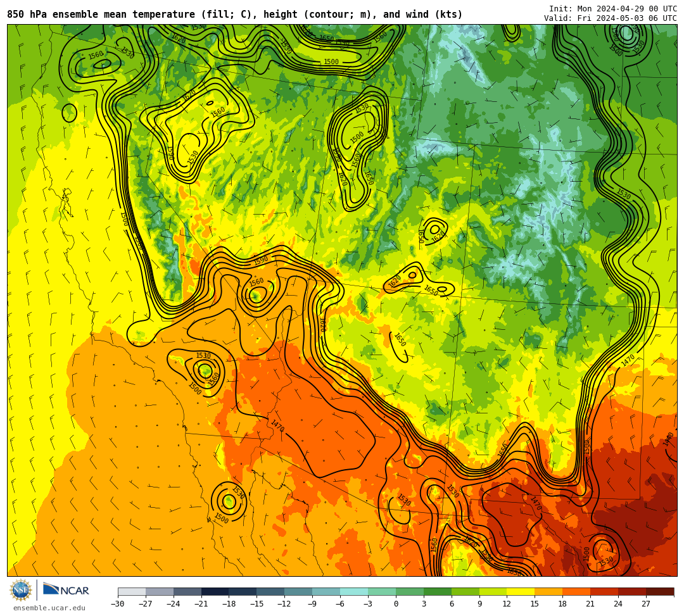684x616 pixels.
Task: Click the '0' colorbar tick label
Action: pos(396,604)
